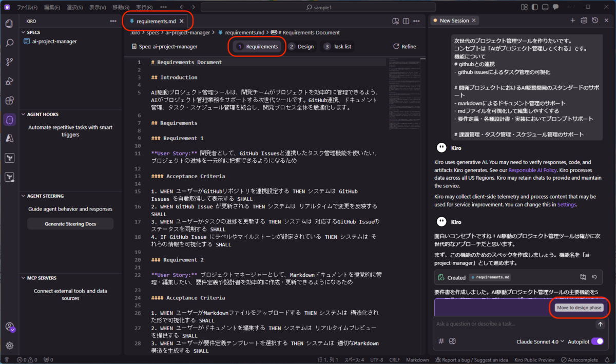This screenshot has width=616, height=364.
Task: Toggle chat panel icon in title bar
Action: pos(556,7)
